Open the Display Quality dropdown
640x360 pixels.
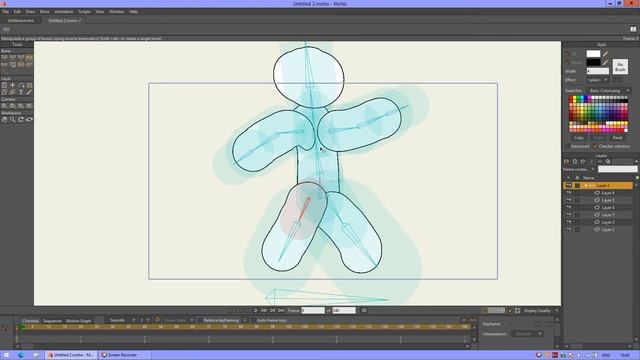(x=541, y=311)
